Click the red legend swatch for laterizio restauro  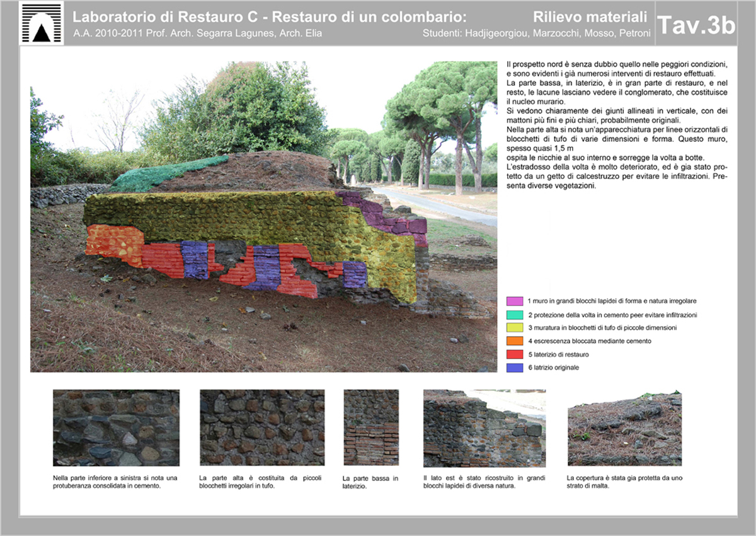[515, 354]
